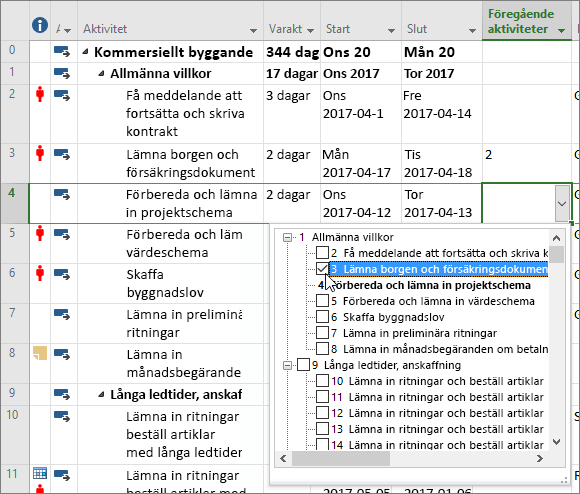The height and width of the screenshot is (494, 580).
Task: Uncheck task 3 Lämna borgen och försäkringsdokument
Action: pos(322,269)
